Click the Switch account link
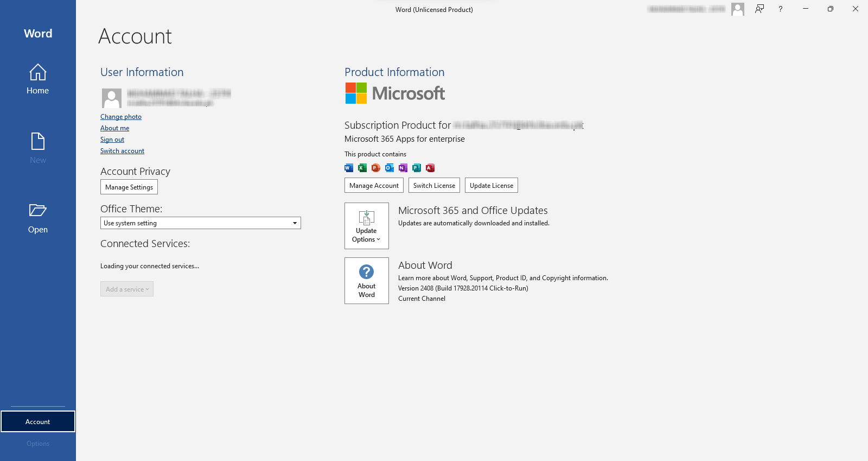This screenshot has width=868, height=461. click(x=122, y=151)
